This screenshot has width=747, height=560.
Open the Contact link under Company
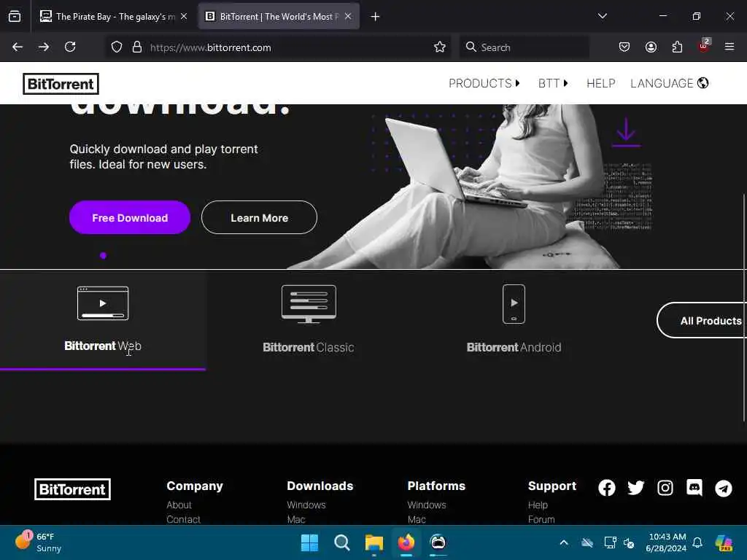183,519
